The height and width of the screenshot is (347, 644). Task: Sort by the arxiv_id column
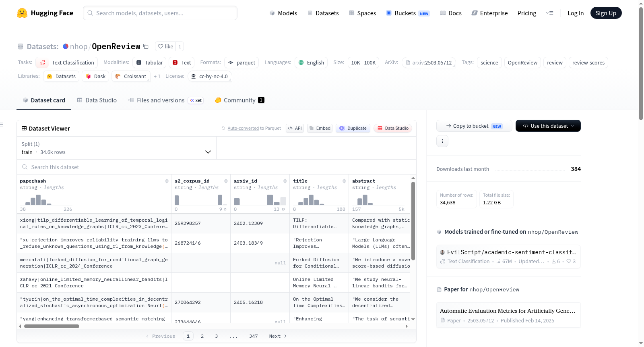[x=285, y=181]
